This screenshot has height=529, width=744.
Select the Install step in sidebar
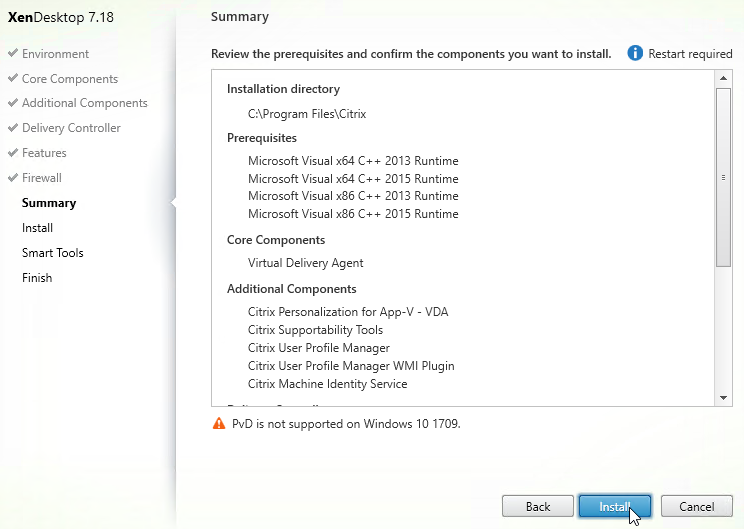click(x=37, y=228)
